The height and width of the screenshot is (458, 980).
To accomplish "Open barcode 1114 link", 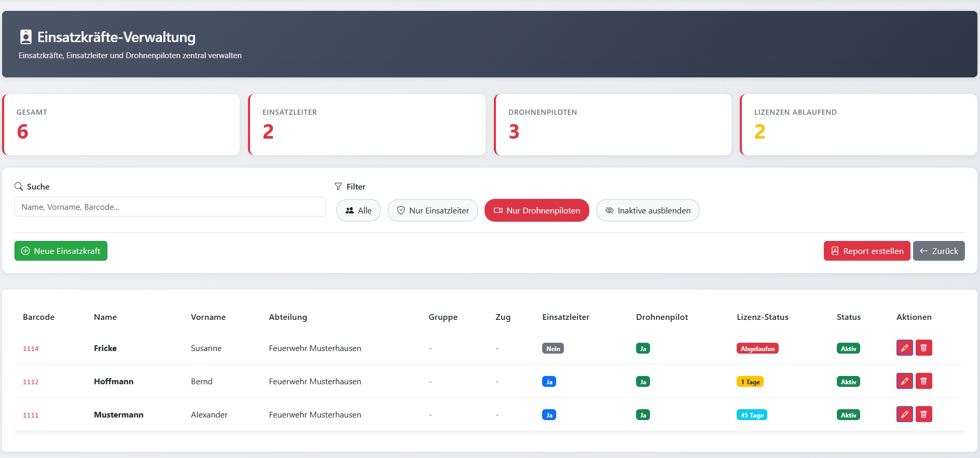I will (x=31, y=348).
